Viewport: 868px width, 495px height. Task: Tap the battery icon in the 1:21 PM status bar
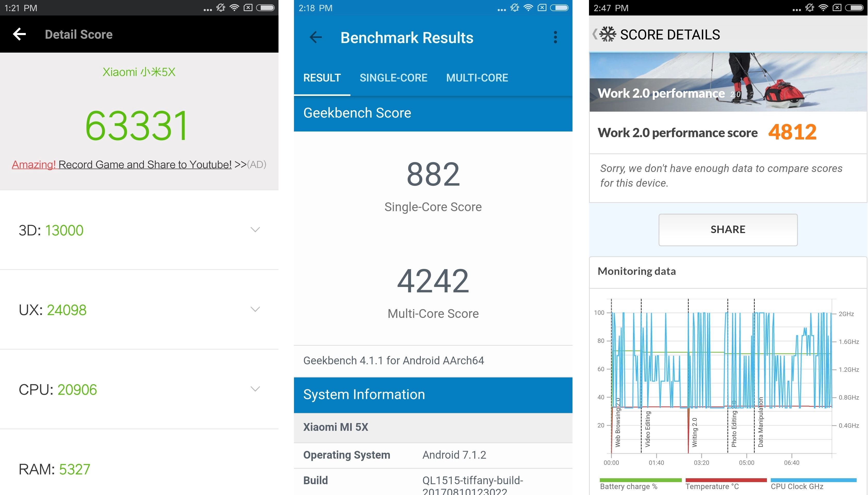point(265,7)
